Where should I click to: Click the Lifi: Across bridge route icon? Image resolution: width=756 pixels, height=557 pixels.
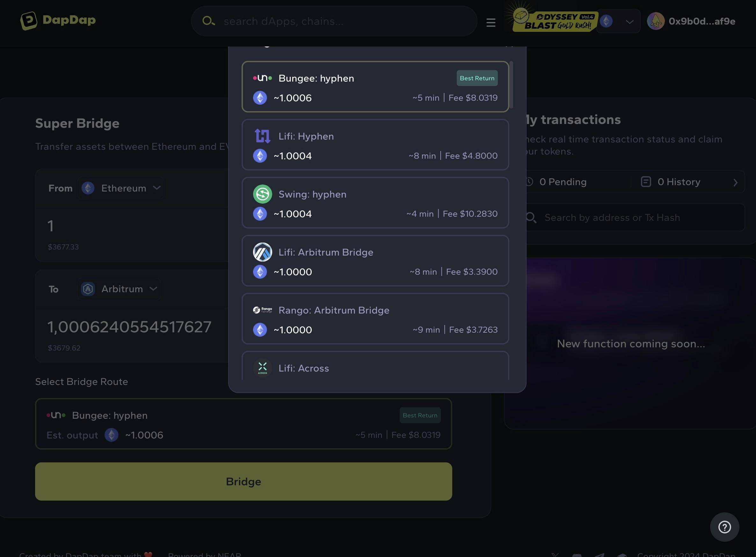pos(262,368)
